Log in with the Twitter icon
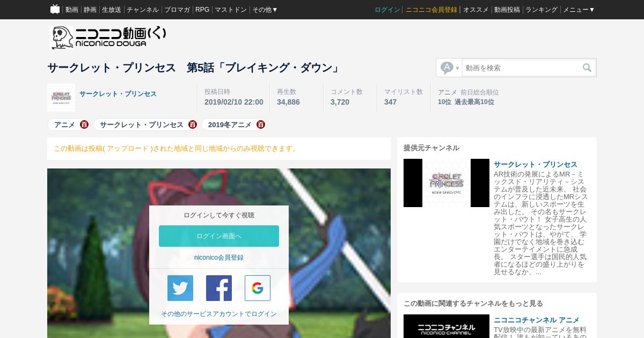This screenshot has width=644, height=338. 180,288
